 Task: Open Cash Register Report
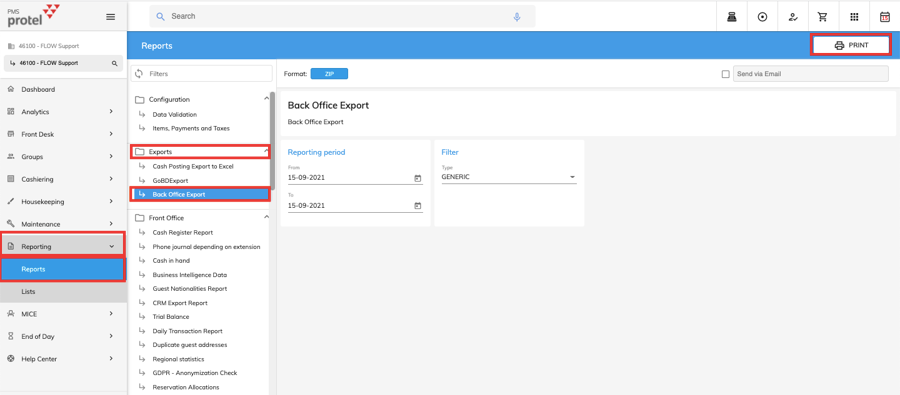pyautogui.click(x=183, y=233)
